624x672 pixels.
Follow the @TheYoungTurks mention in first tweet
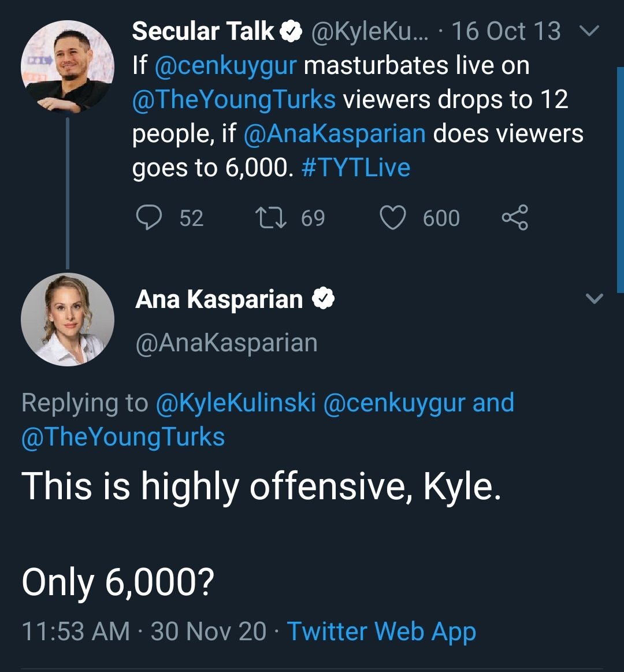point(233,99)
